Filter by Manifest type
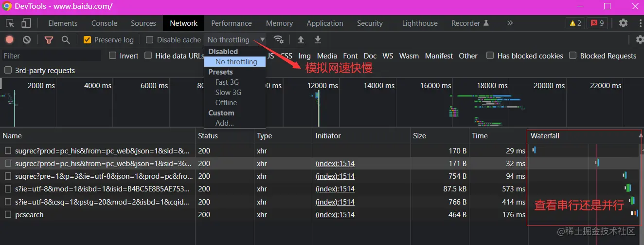 coord(439,56)
